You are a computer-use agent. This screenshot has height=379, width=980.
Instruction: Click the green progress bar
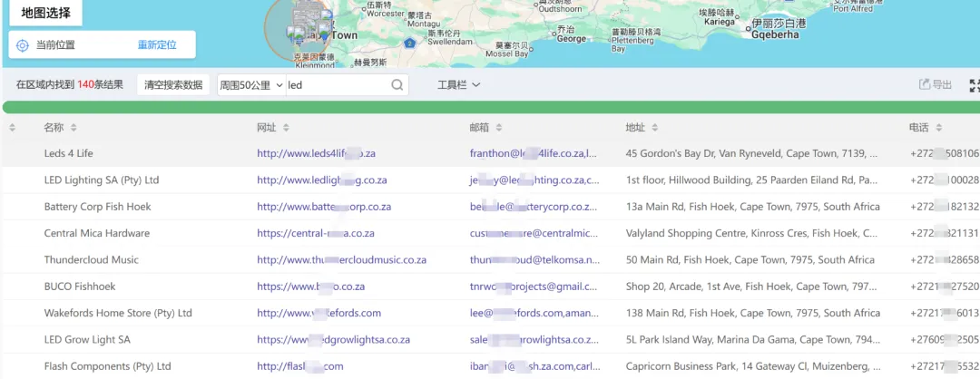pyautogui.click(x=491, y=107)
